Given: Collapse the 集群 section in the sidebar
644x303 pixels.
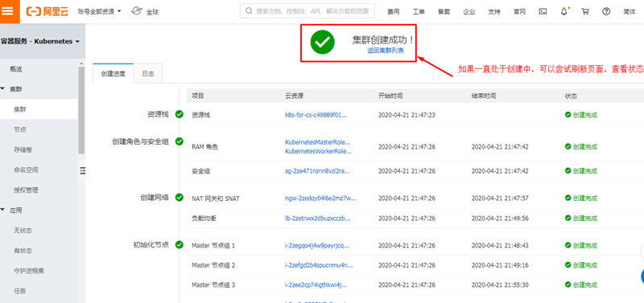Looking at the screenshot, I should point(2,89).
